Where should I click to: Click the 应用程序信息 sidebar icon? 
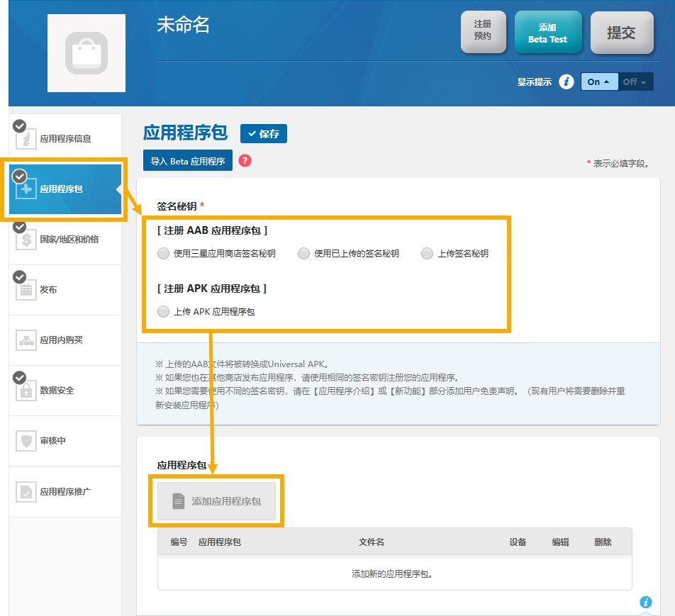tap(26, 139)
